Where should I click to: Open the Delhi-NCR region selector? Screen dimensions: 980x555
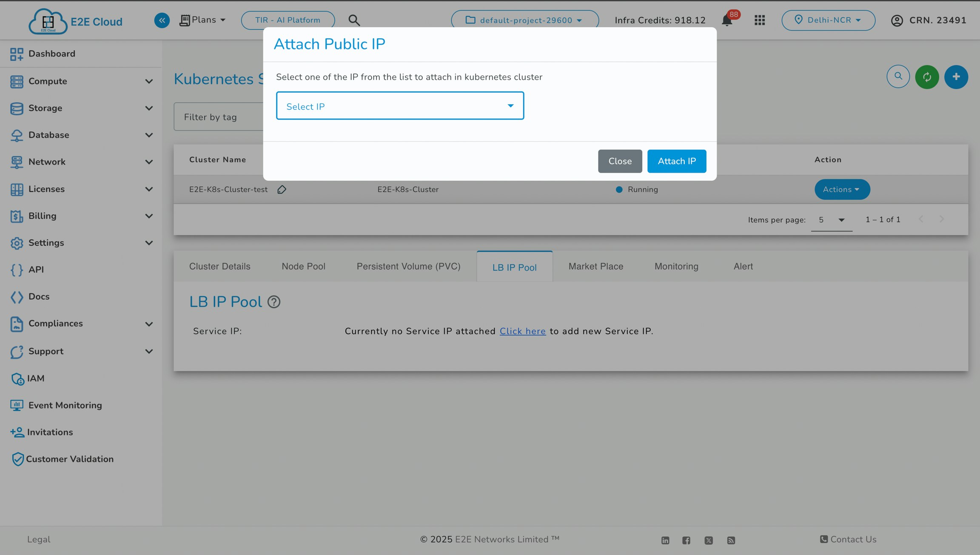click(828, 20)
